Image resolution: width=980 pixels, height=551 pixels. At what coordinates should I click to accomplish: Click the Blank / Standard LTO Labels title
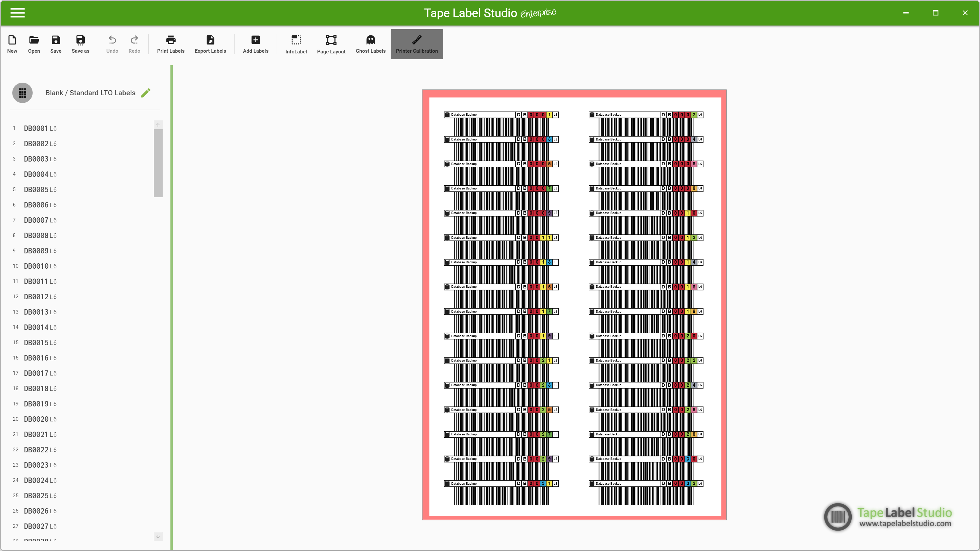coord(90,93)
